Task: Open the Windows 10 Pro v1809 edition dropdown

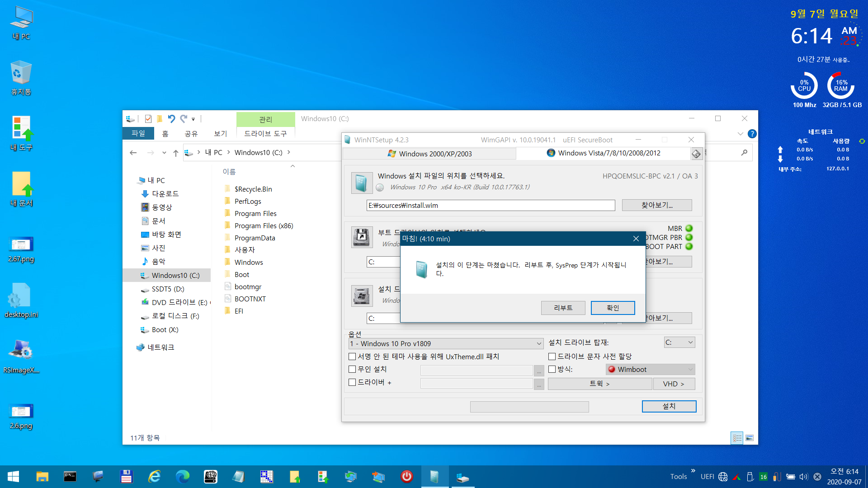Action: pos(446,344)
